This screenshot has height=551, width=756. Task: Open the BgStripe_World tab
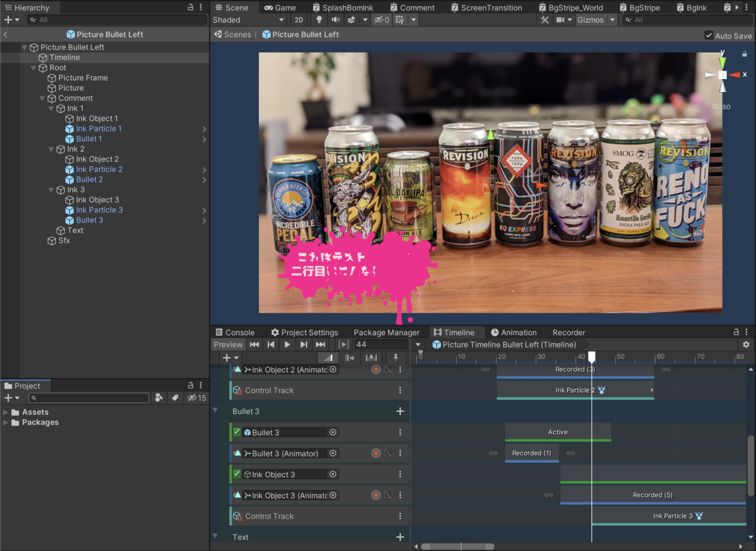pyautogui.click(x=571, y=8)
